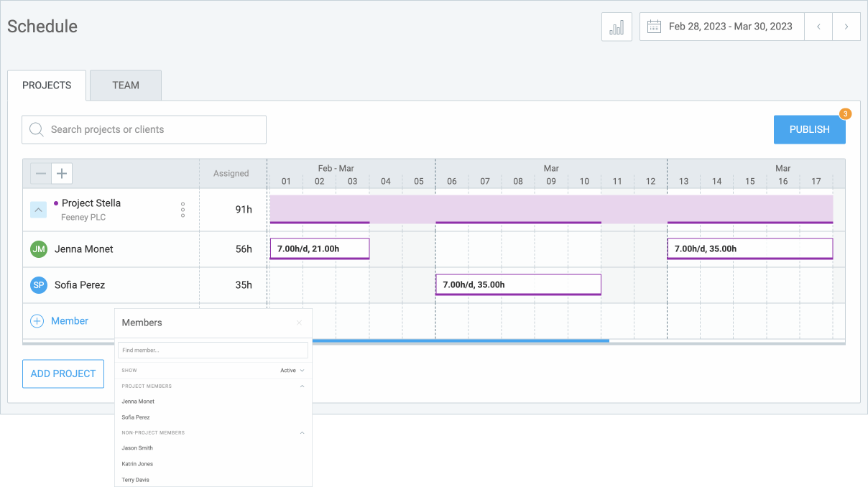The image size is (868, 487).
Task: Close the Members popup
Action: tap(299, 323)
